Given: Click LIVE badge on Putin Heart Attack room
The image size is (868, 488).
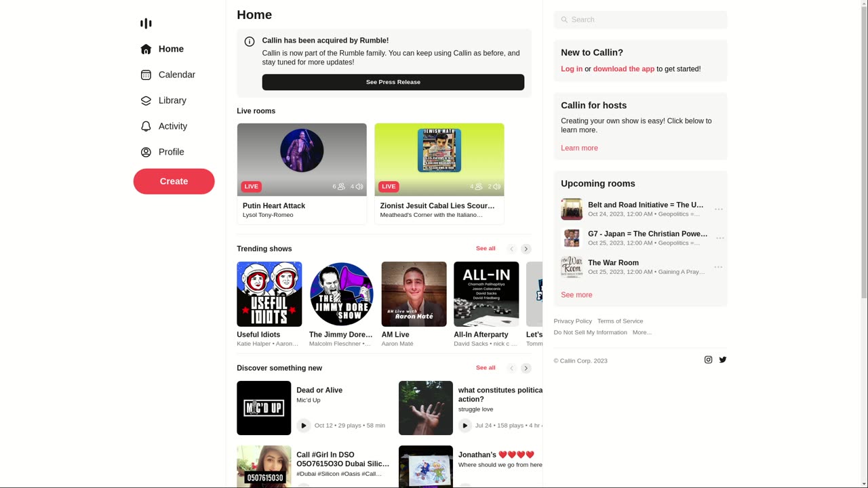Looking at the screenshot, I should click(x=251, y=186).
